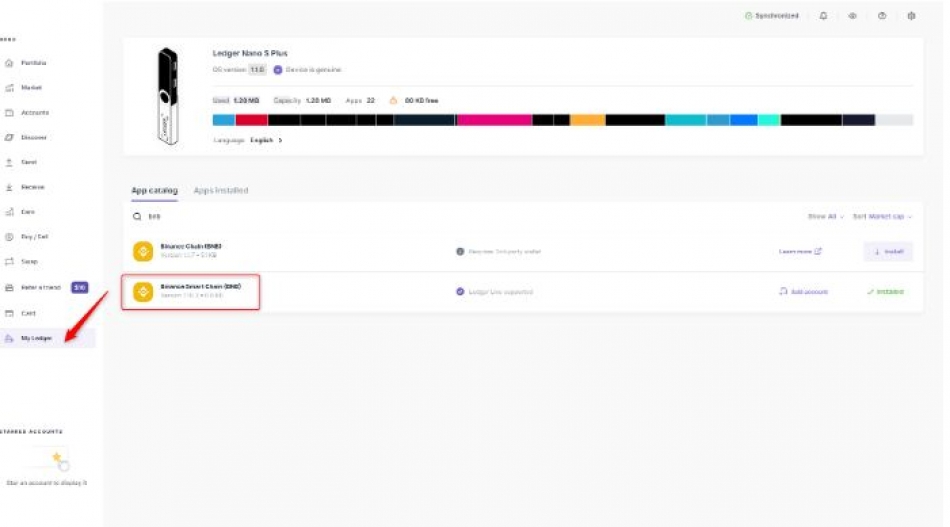The image size is (950, 527).
Task: Click the red segment of storage bar
Action: (x=251, y=120)
